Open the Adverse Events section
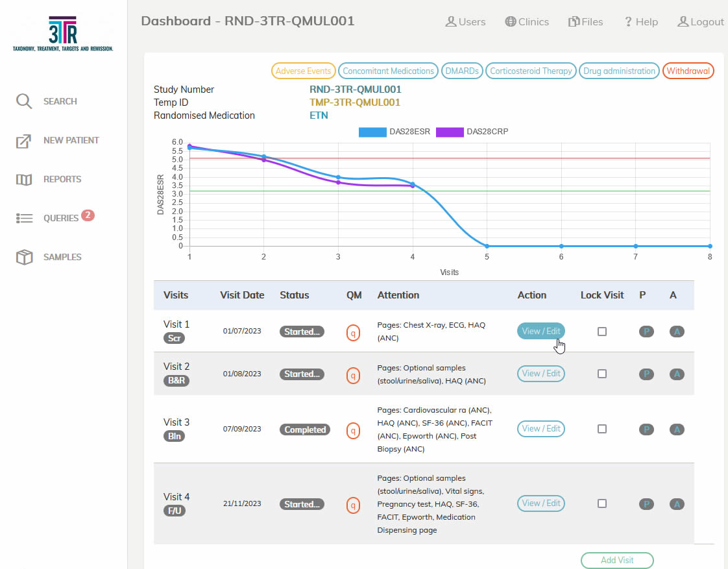The image size is (728, 569). point(303,71)
